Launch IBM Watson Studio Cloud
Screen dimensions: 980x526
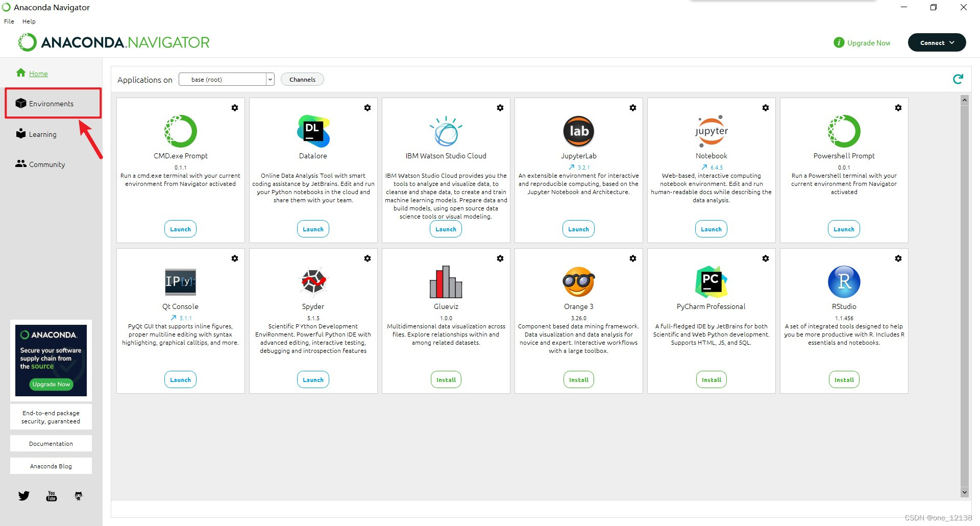[446, 229]
